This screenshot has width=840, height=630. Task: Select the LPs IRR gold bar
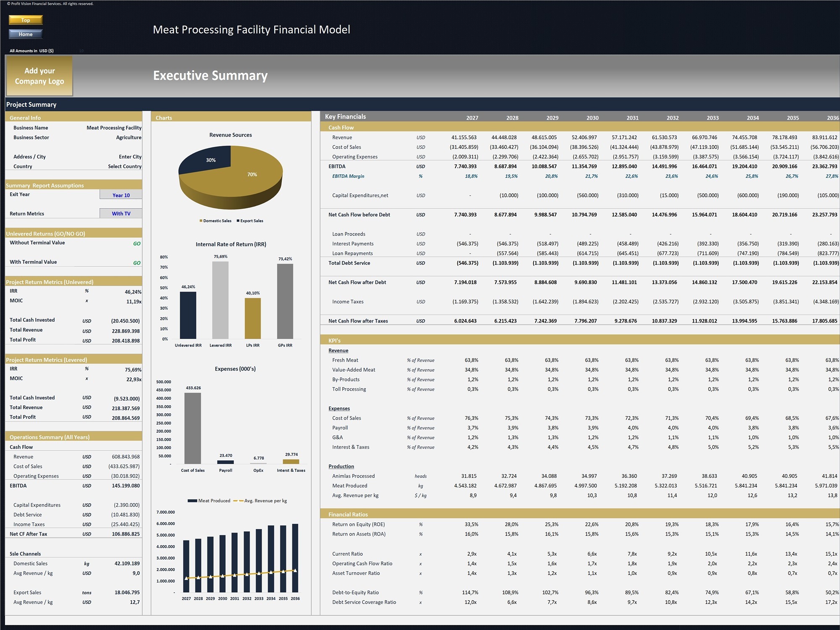253,318
